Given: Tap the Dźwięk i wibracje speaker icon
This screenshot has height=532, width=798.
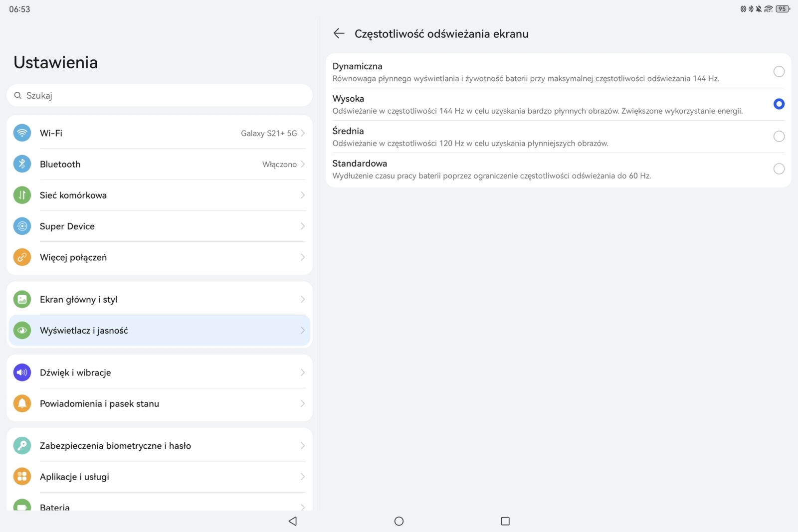Looking at the screenshot, I should (x=22, y=372).
